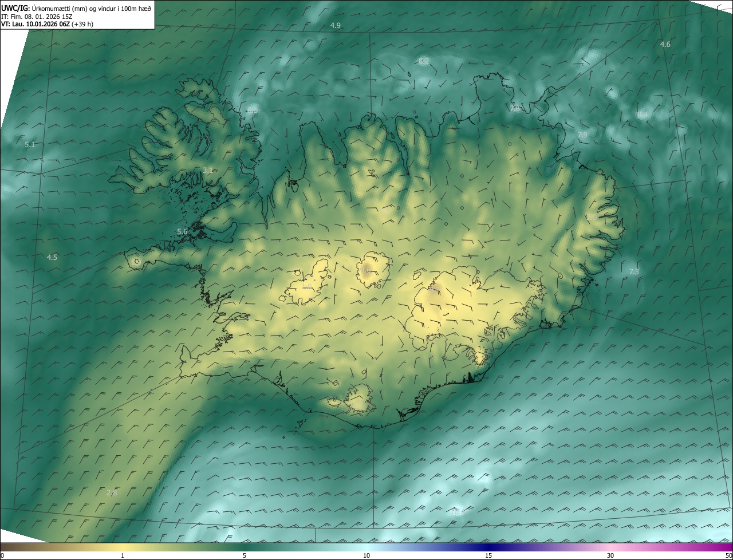Click the 7.9 value label
Viewport: 733px width, 560px height.
[x=582, y=135]
